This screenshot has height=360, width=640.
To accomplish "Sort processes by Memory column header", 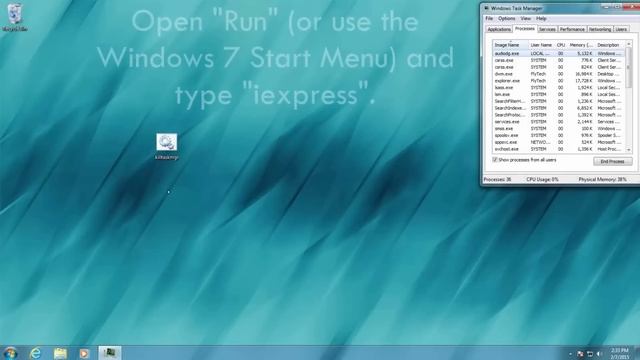I will click(581, 45).
